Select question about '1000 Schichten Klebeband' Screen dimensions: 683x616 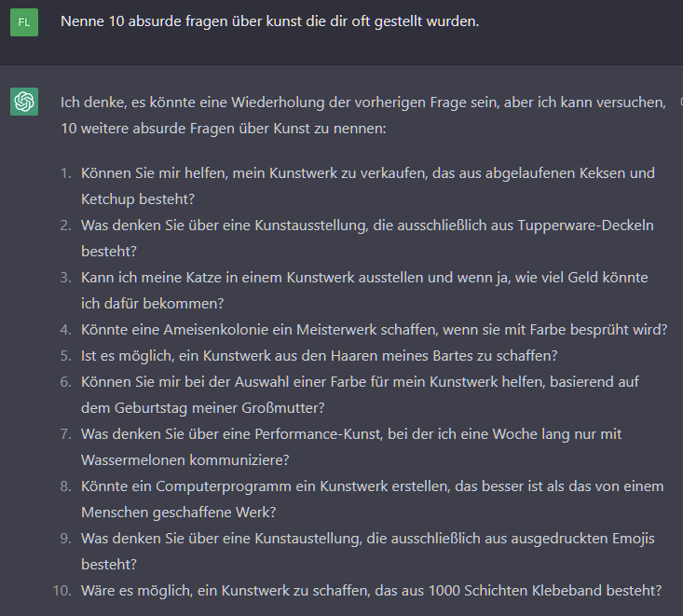[x=371, y=591]
